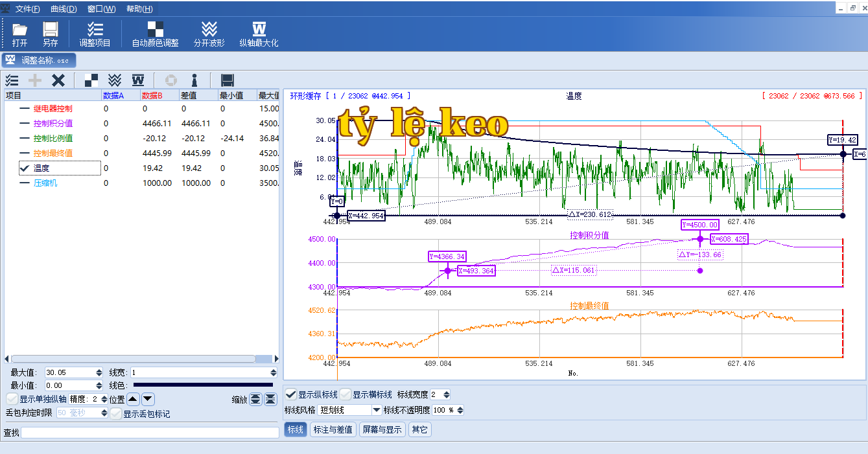Toggle visibility of the 压缩机 curve

point(25,183)
